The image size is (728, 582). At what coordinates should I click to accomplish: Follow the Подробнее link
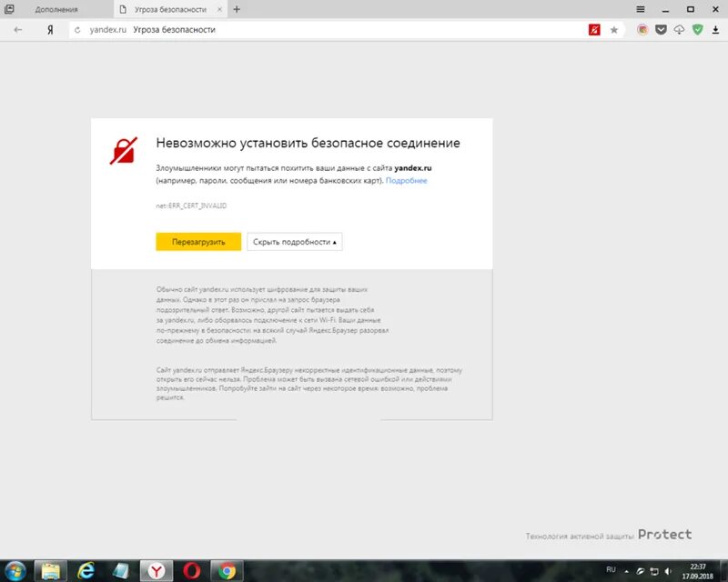pos(406,181)
